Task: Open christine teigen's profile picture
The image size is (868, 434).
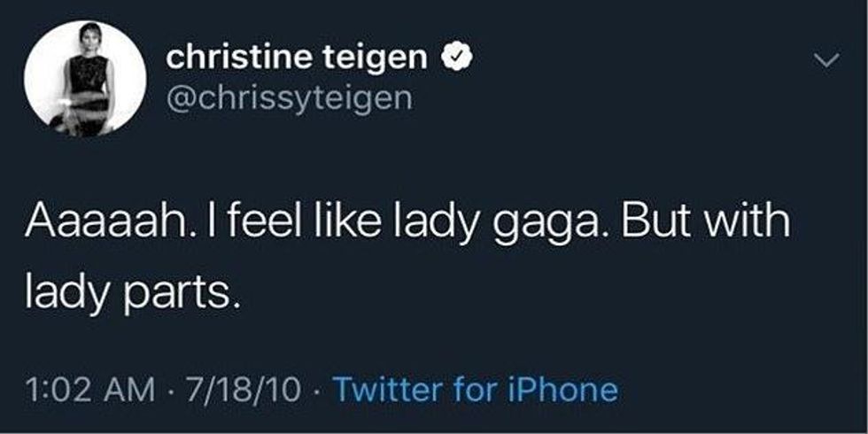Action: 85,80
